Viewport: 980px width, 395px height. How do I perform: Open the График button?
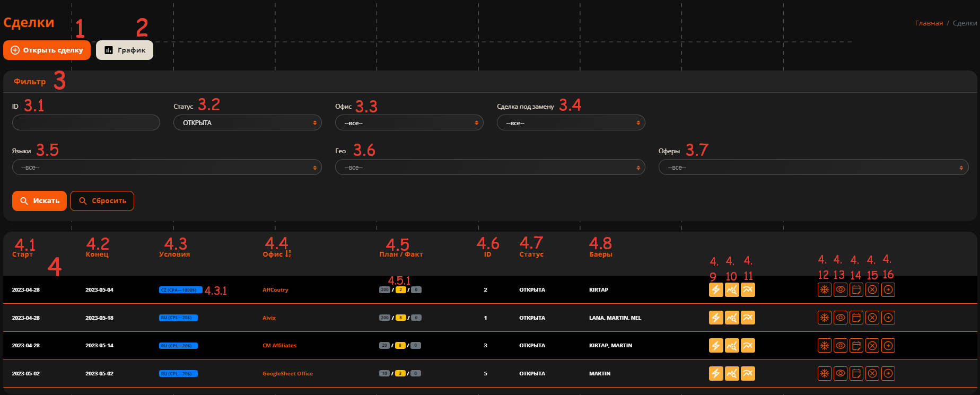tap(125, 50)
